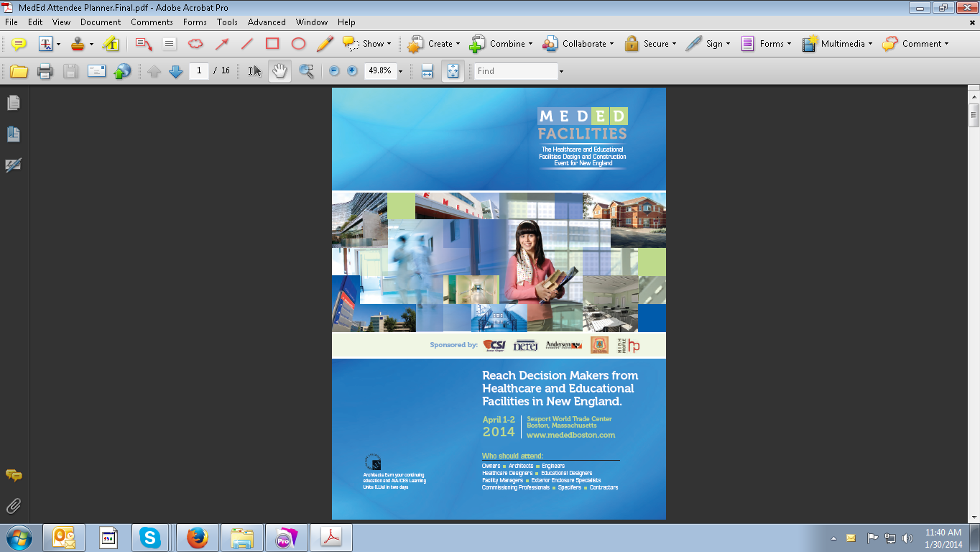Click the Open file folder icon
980x552 pixels.
point(19,71)
